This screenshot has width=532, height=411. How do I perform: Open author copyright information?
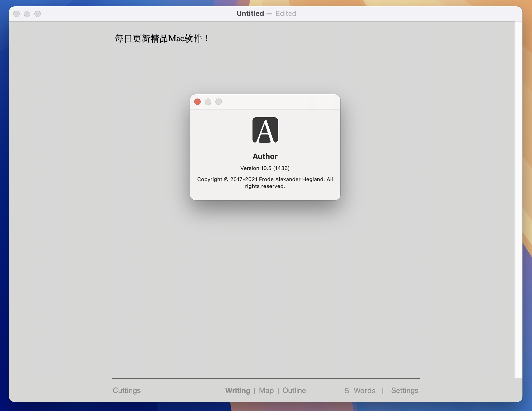point(265,182)
